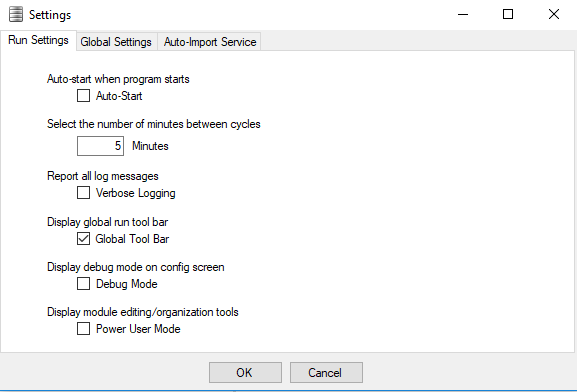Dismiss the dialog with Cancel
The image size is (577, 392).
(326, 372)
